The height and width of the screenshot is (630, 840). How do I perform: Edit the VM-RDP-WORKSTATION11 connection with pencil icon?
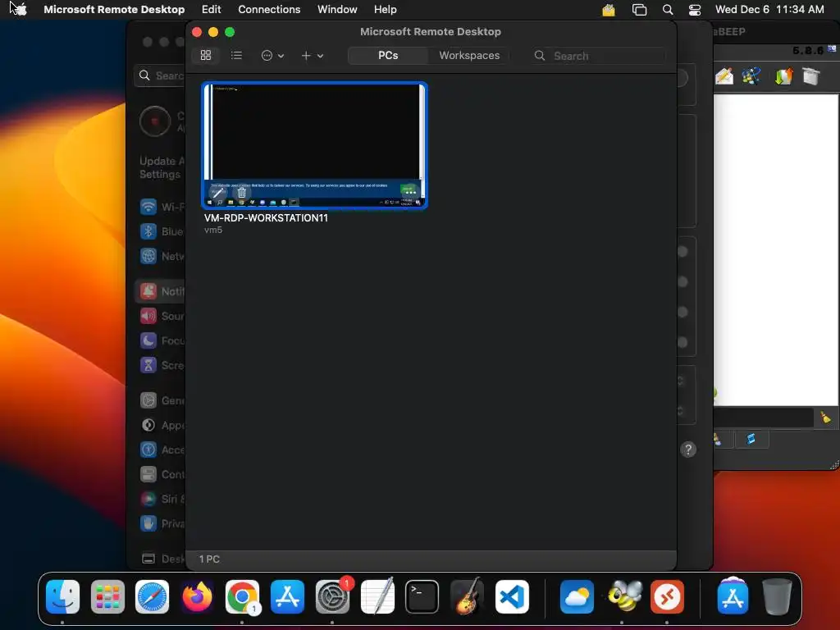tap(217, 193)
